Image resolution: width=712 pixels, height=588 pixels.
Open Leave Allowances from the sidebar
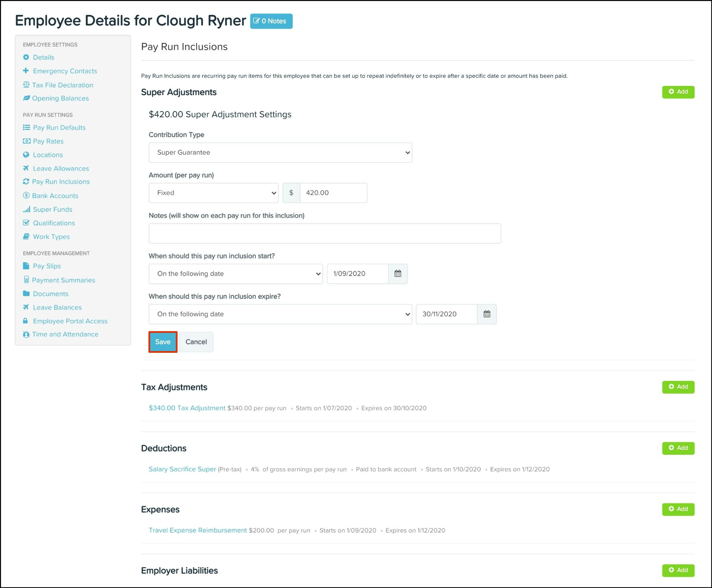tap(61, 168)
